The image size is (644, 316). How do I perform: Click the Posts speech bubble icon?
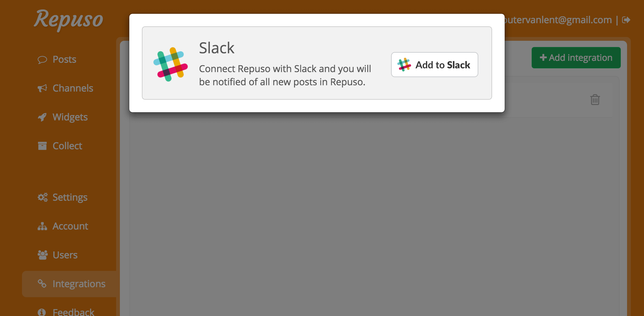click(x=42, y=60)
